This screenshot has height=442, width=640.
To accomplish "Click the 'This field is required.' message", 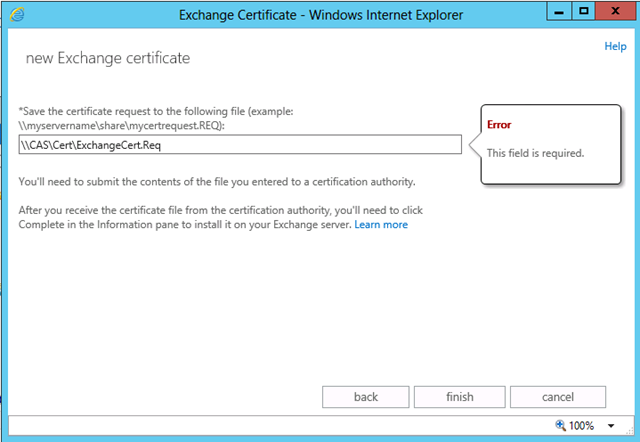I will pos(535,153).
